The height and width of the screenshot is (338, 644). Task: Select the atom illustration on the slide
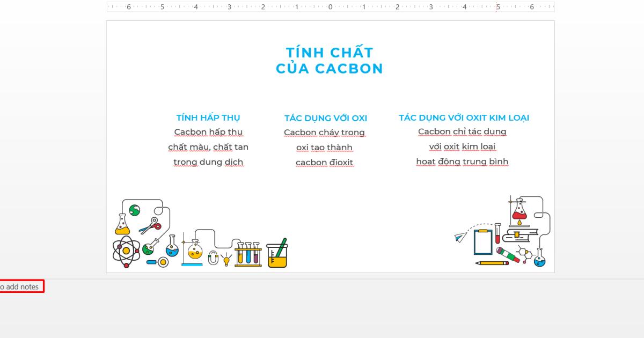click(125, 250)
